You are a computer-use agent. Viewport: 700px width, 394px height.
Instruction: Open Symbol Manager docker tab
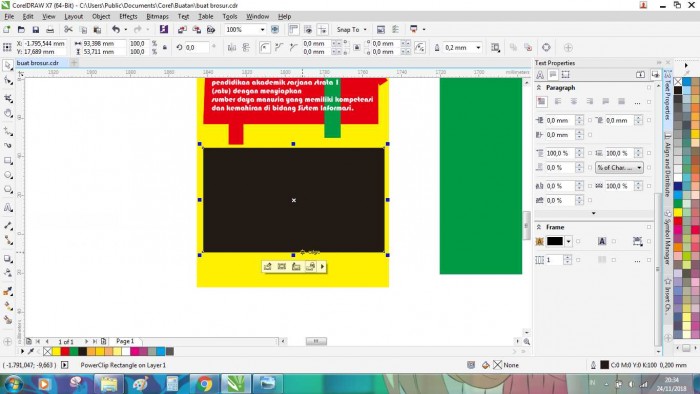tap(667, 236)
